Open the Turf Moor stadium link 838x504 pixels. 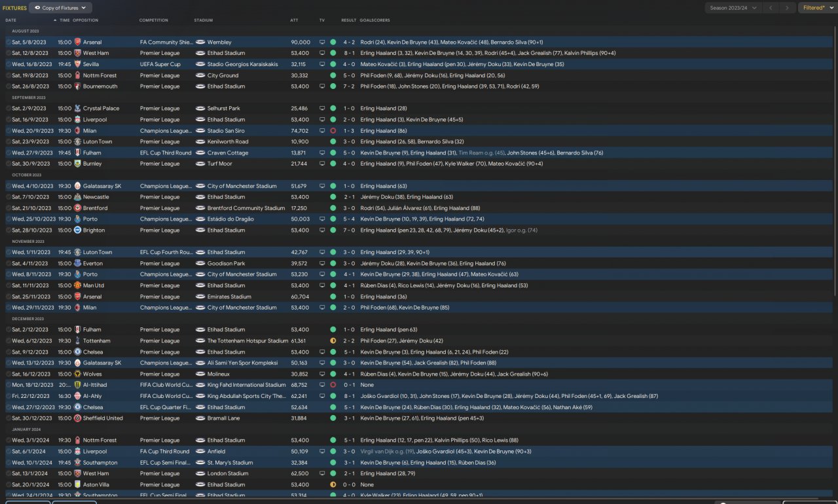click(x=220, y=164)
